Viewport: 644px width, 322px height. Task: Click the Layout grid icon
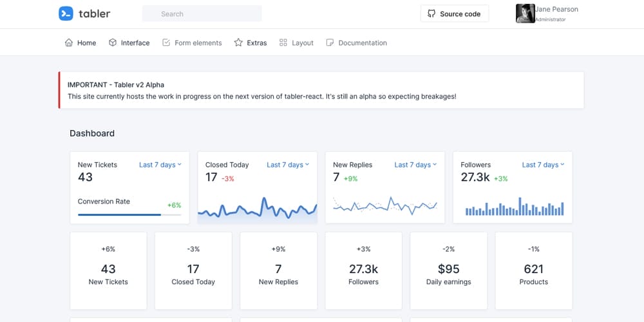point(283,43)
